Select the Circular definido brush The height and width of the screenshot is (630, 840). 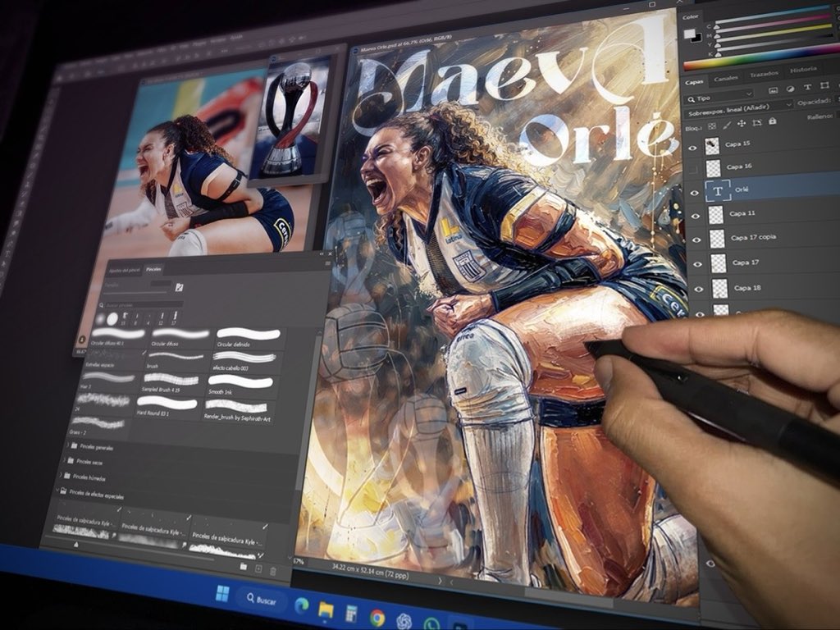(x=249, y=338)
